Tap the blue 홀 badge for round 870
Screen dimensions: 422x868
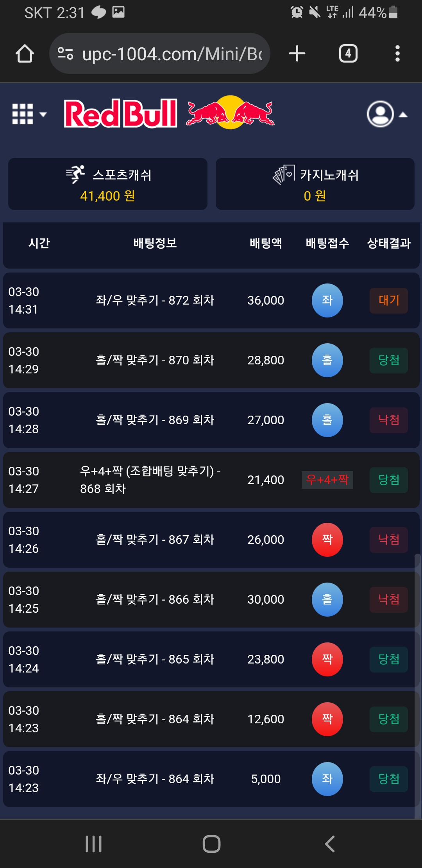327,360
